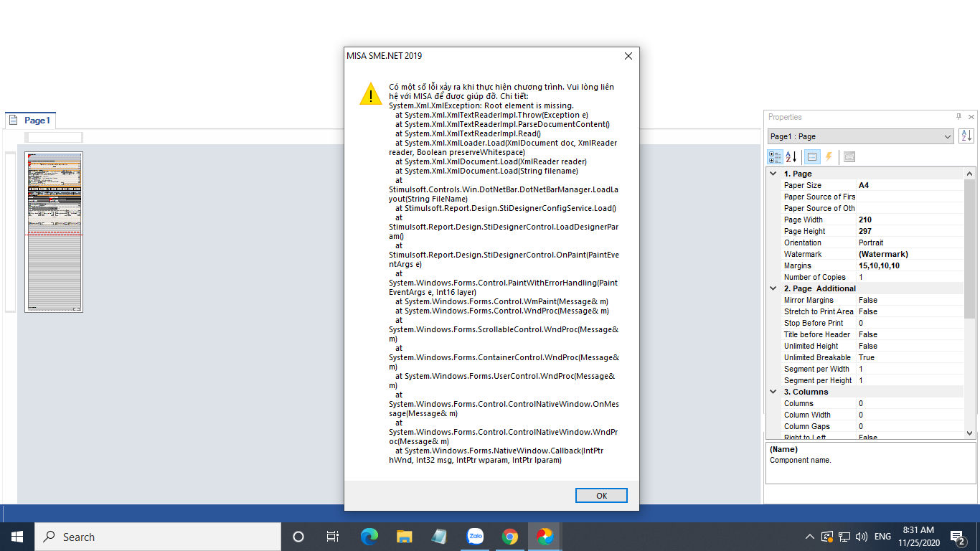This screenshot has height=551, width=980.
Task: Open the notebook app icon next to File Explorer
Action: click(x=439, y=537)
